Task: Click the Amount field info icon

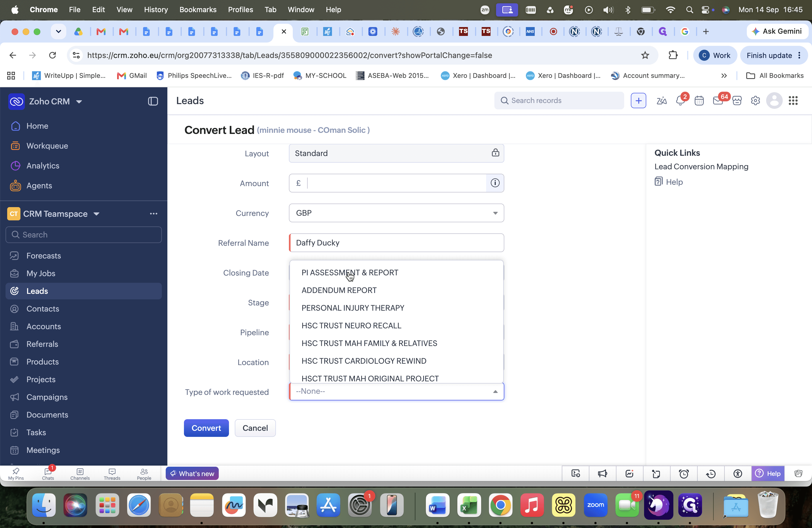Action: coord(495,183)
